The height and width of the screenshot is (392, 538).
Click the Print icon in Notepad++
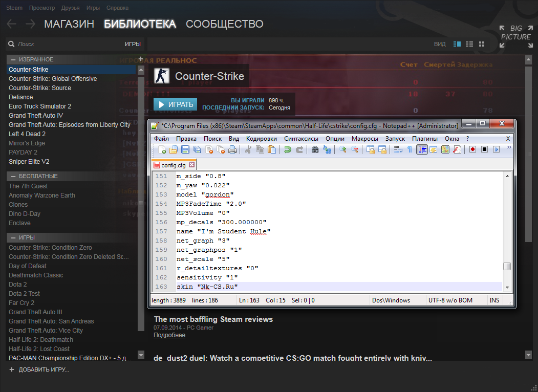(232, 149)
